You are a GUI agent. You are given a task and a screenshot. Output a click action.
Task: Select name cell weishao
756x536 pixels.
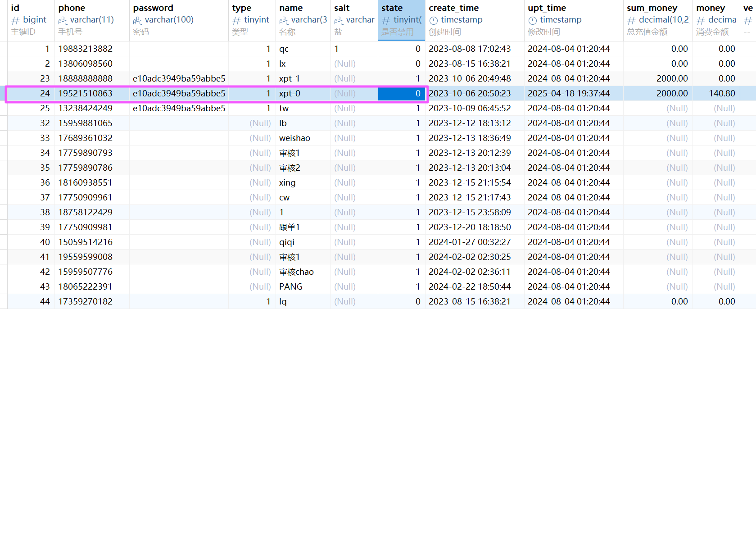tap(303, 138)
